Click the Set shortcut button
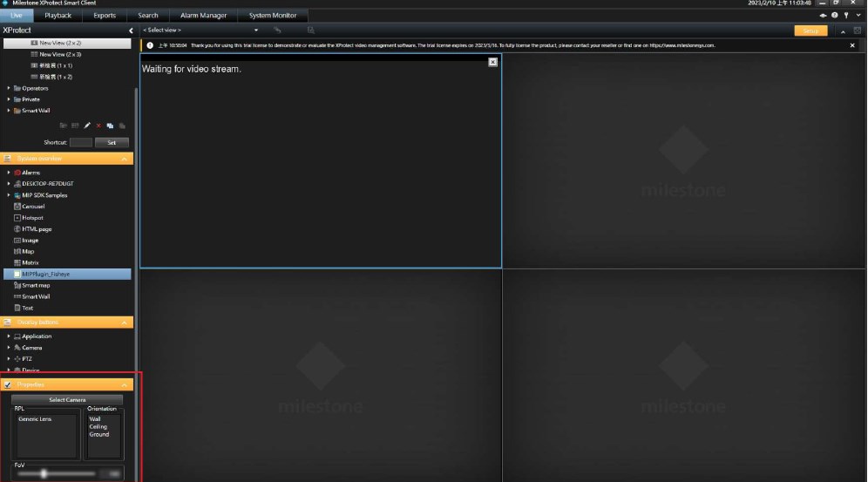The image size is (868, 482). pos(112,142)
